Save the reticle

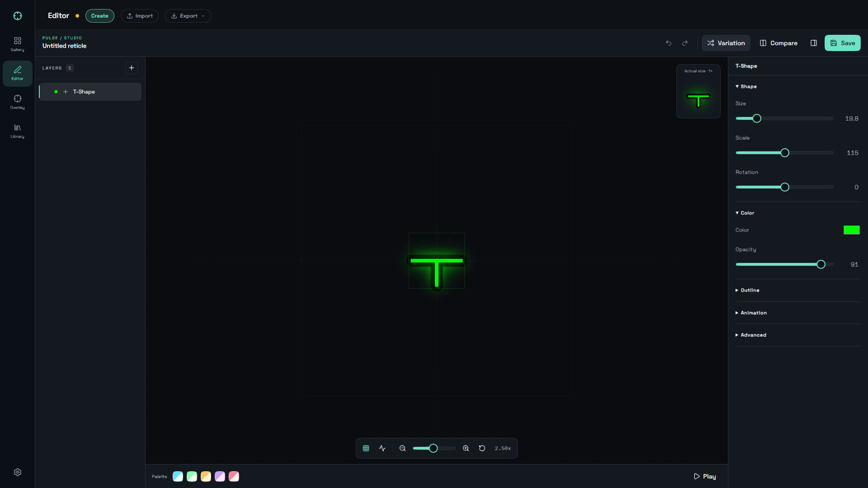pos(843,43)
